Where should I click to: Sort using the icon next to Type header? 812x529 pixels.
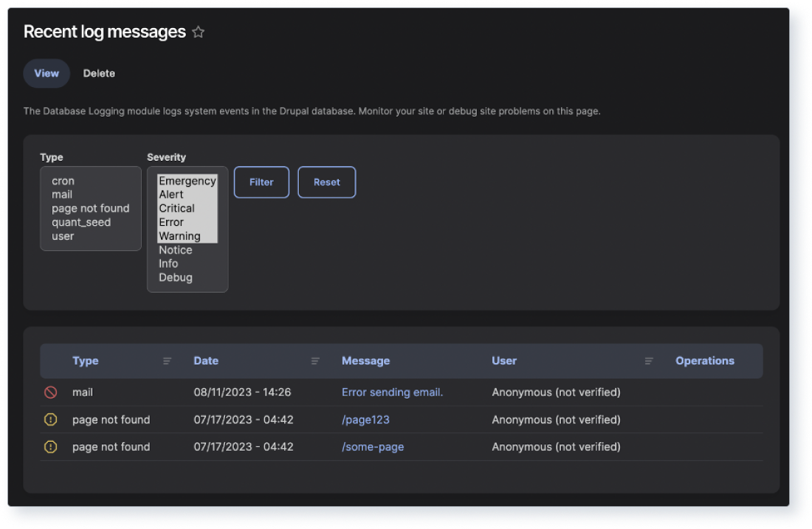pyautogui.click(x=167, y=361)
